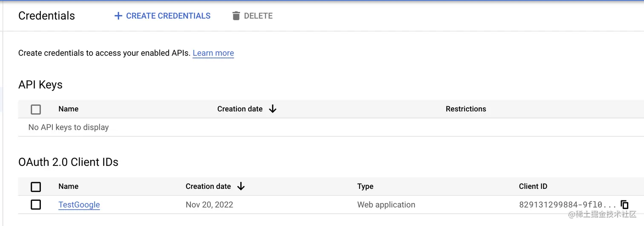This screenshot has width=644, height=226.
Task: Click the sort arrow in API Keys table
Action: 273,109
